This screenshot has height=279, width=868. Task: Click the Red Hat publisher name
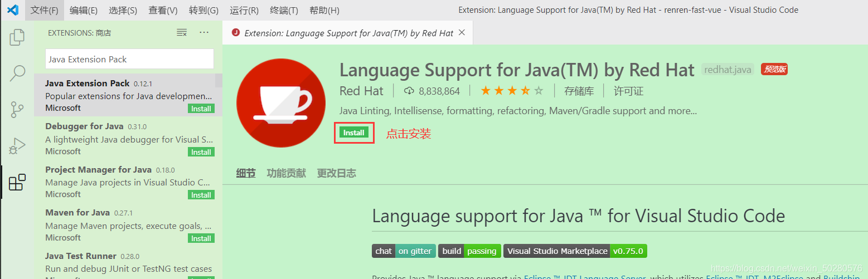click(361, 91)
